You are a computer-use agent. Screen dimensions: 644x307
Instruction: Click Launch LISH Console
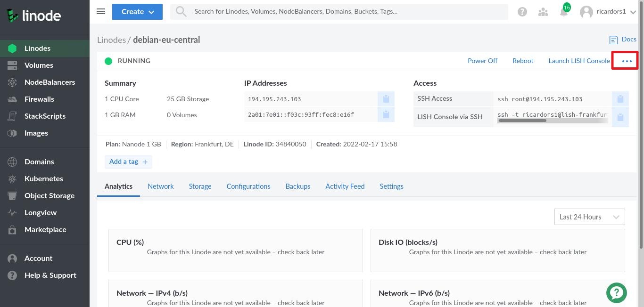(x=579, y=61)
